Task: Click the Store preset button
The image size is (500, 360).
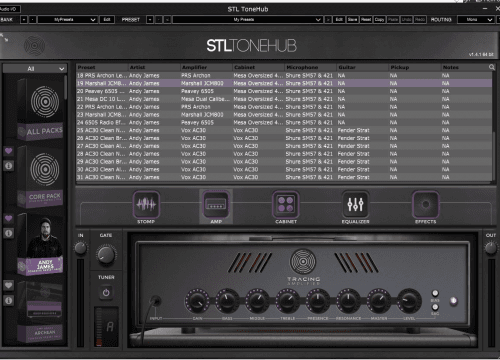Action: (x=352, y=20)
